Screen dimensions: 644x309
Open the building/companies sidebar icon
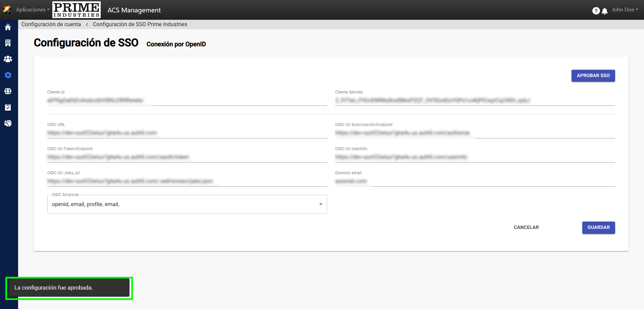point(8,43)
